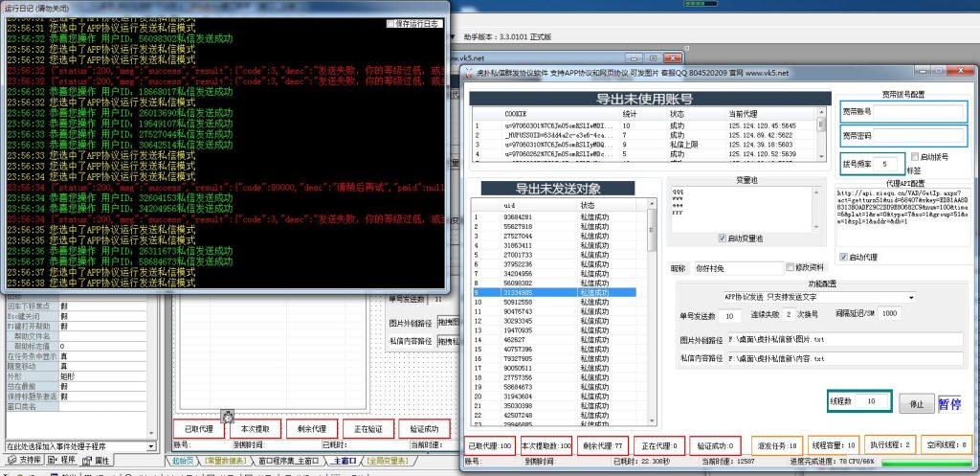This screenshot has width=980, height=476.
Task: Click the 剩余代理:77 status box
Action: [x=603, y=445]
